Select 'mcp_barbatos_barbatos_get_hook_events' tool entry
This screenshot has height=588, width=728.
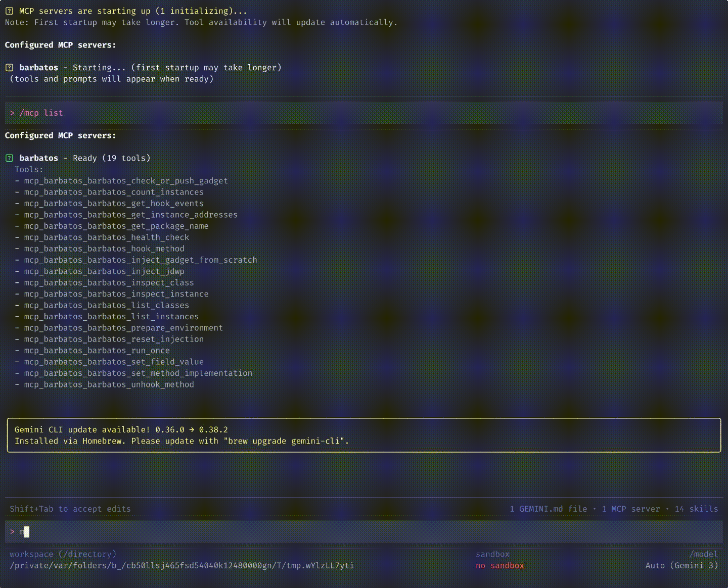[114, 203]
